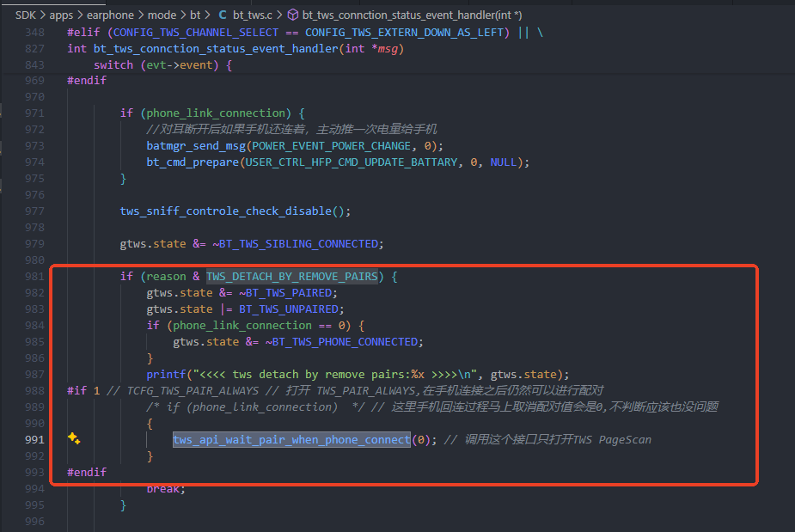Click the #endif directive on line 993
Image resolution: width=795 pixels, height=532 pixels.
click(x=87, y=472)
